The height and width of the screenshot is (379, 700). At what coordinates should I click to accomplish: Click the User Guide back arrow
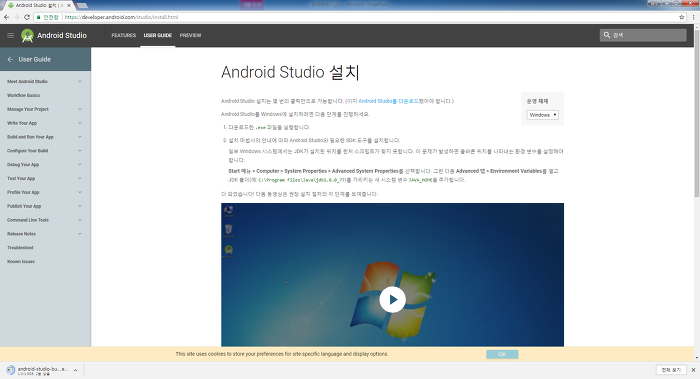click(10, 59)
